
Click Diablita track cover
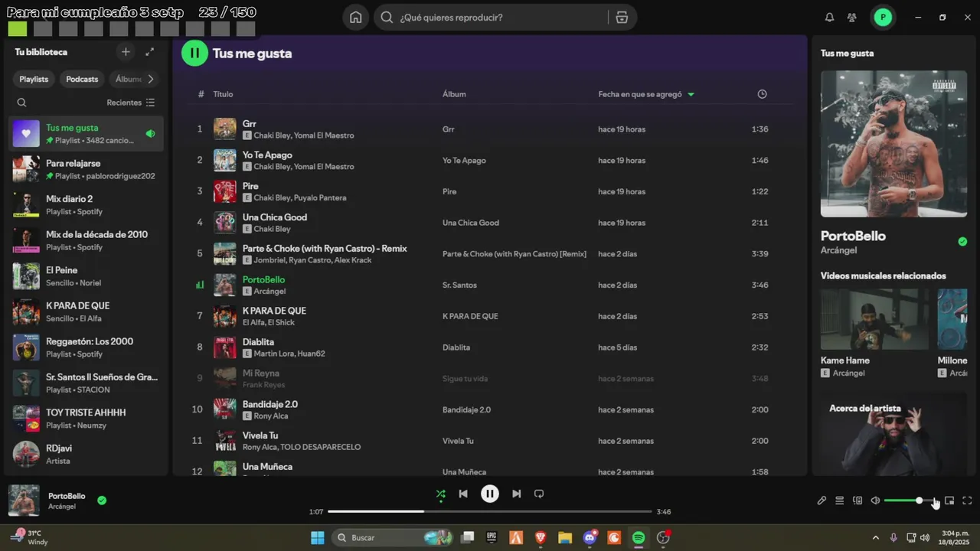(x=224, y=347)
